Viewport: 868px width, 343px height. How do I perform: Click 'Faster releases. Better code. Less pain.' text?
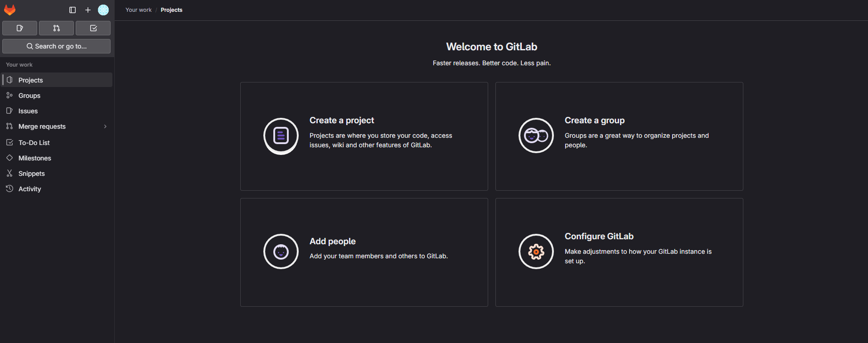[492, 63]
